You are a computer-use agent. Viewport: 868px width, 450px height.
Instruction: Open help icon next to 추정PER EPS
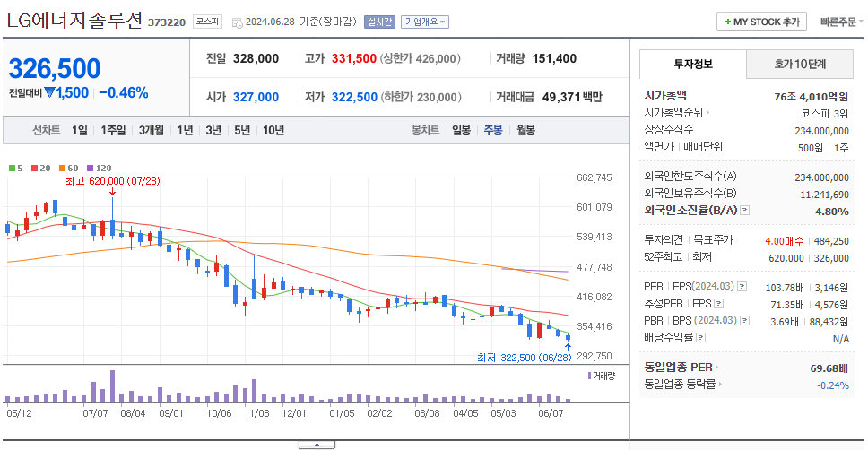[x=719, y=304]
